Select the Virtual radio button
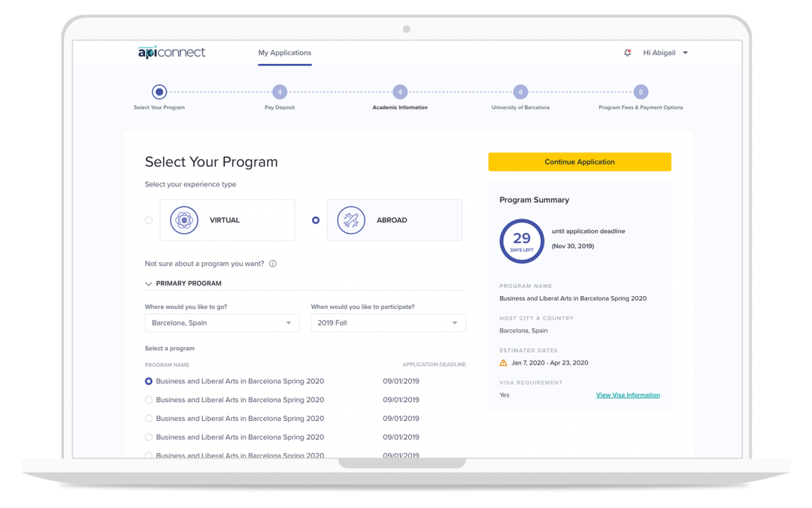 coord(148,219)
